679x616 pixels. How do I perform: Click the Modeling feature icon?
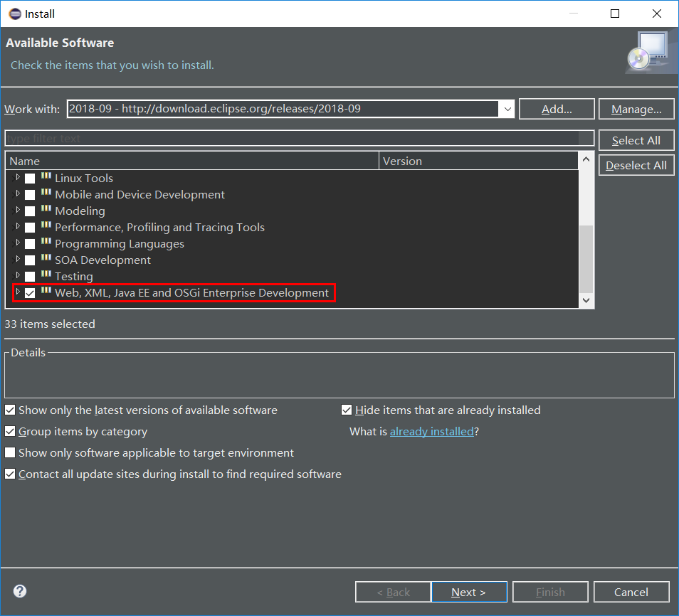[46, 211]
